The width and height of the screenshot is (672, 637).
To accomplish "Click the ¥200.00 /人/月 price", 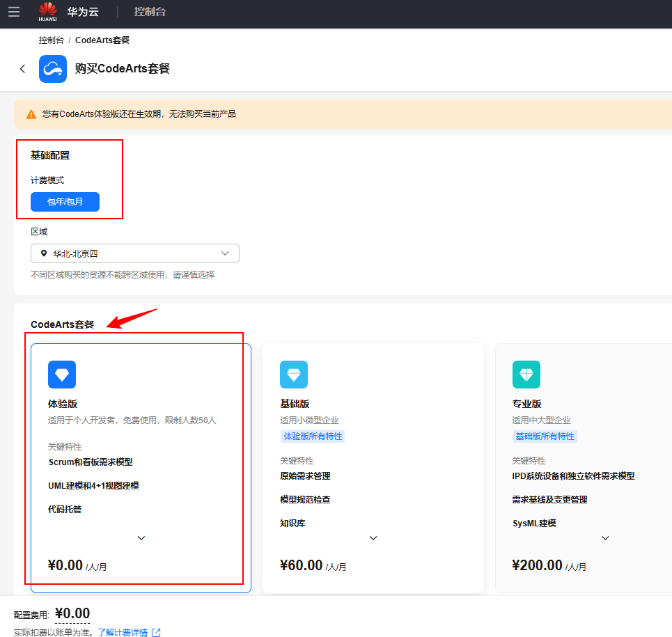I will tap(549, 565).
